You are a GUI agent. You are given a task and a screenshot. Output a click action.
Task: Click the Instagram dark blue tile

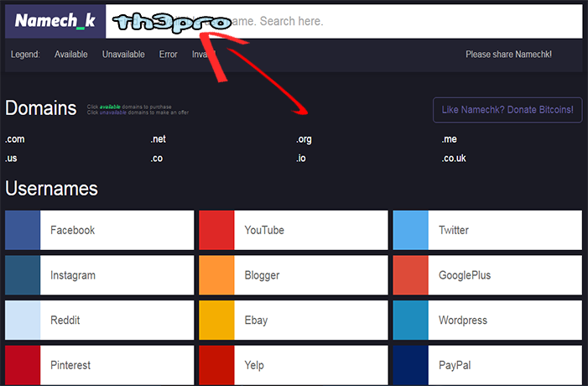tap(23, 275)
